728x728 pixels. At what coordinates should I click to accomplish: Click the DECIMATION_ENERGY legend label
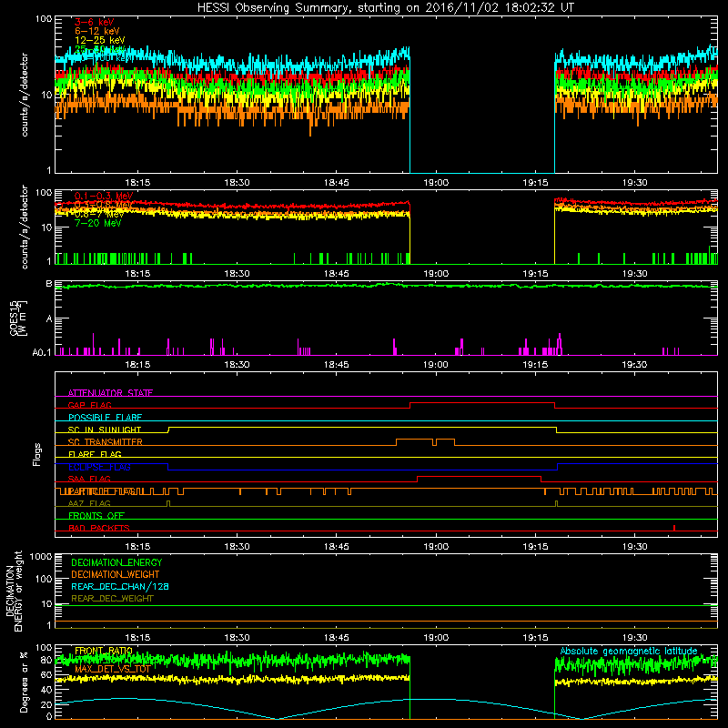[x=116, y=562]
